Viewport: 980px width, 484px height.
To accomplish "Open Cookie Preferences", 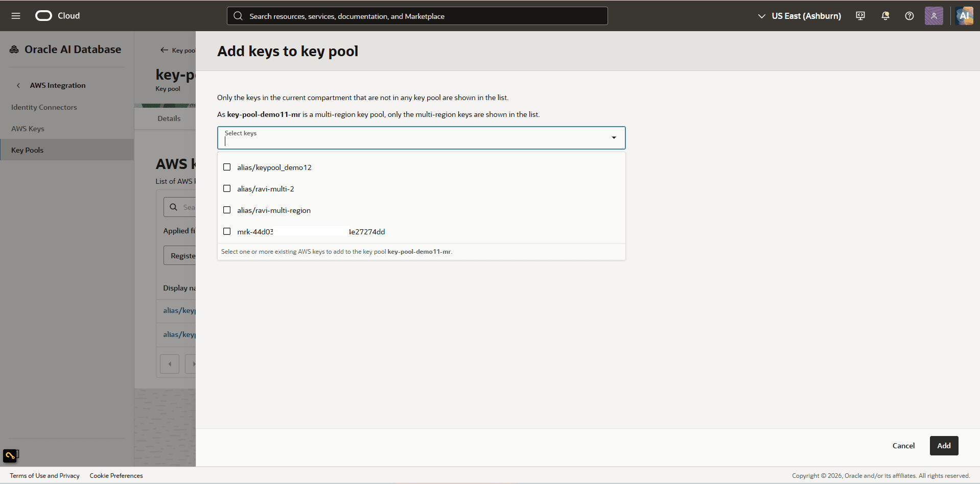I will [x=116, y=476].
